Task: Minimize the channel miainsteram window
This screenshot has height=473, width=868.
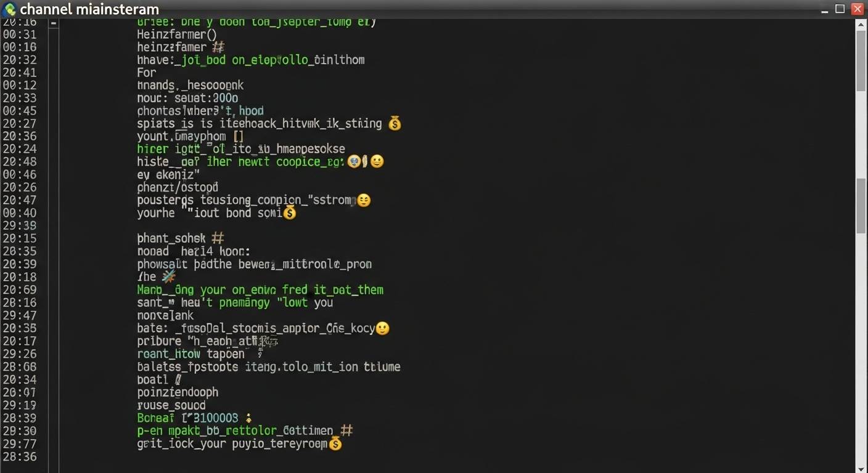Action: point(825,9)
